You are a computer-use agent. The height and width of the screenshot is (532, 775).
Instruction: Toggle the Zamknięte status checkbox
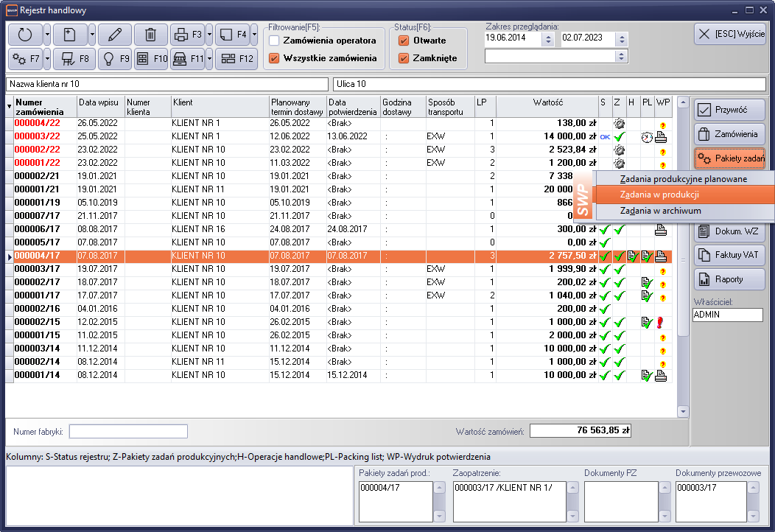point(403,57)
